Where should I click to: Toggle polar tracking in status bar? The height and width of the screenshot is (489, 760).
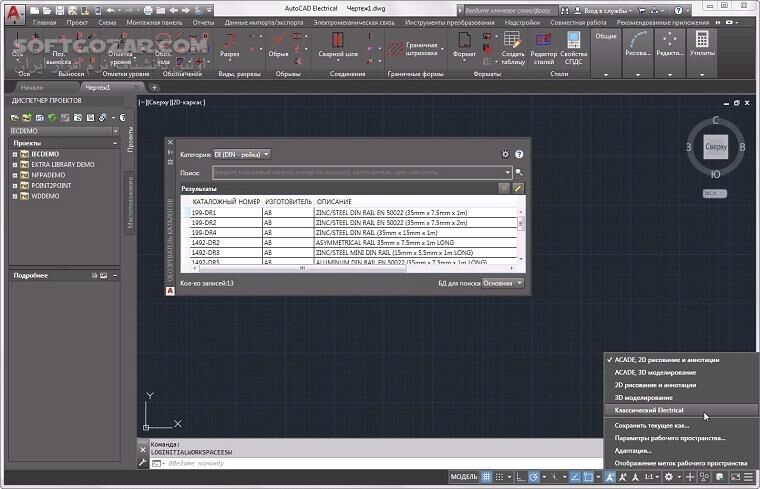tap(534, 477)
